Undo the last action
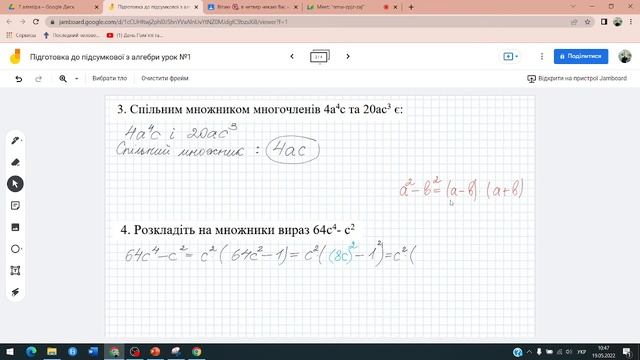The height and width of the screenshot is (360, 640). pyautogui.click(x=19, y=78)
